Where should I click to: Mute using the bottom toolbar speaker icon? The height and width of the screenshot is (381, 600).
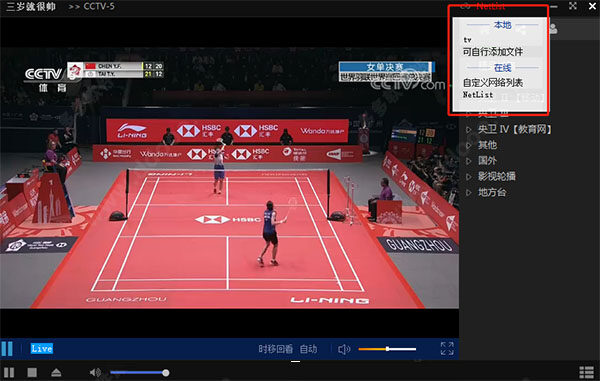pos(95,373)
